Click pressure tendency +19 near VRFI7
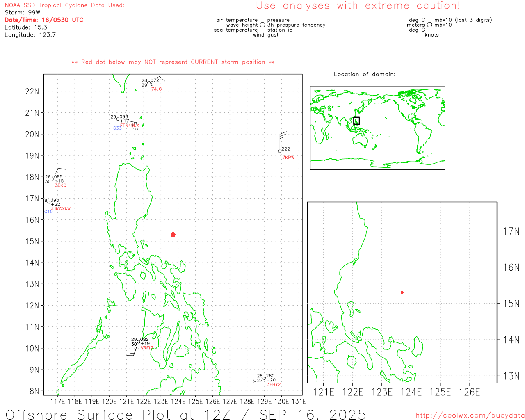This screenshot has height=420, width=525. [145, 344]
